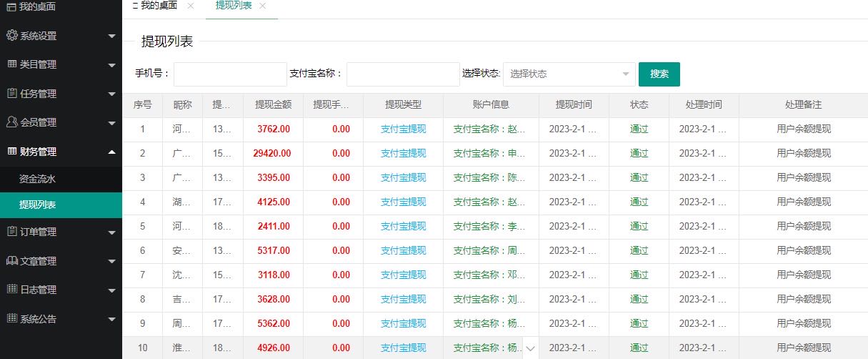Expand the row 10 chevron arrow
The height and width of the screenshot is (359, 868).
point(531,348)
